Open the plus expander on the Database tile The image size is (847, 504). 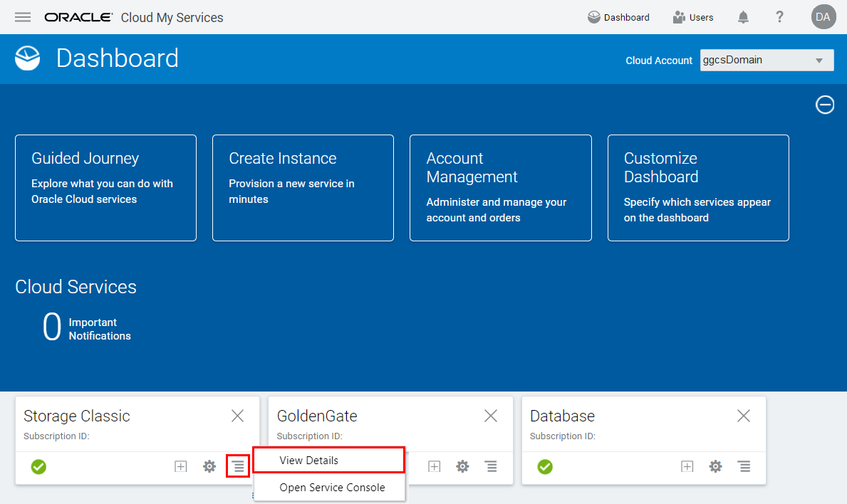point(687,466)
